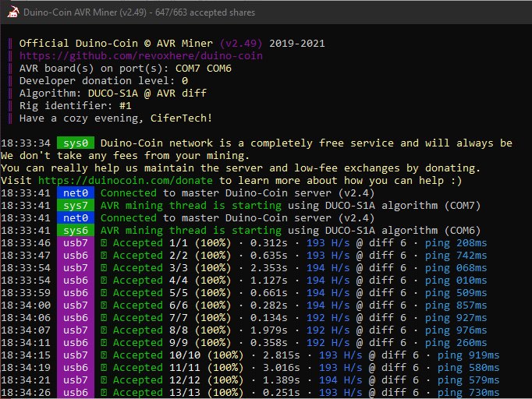Click "We don't take any fees from your mining."
532x399 pixels.
(125, 156)
